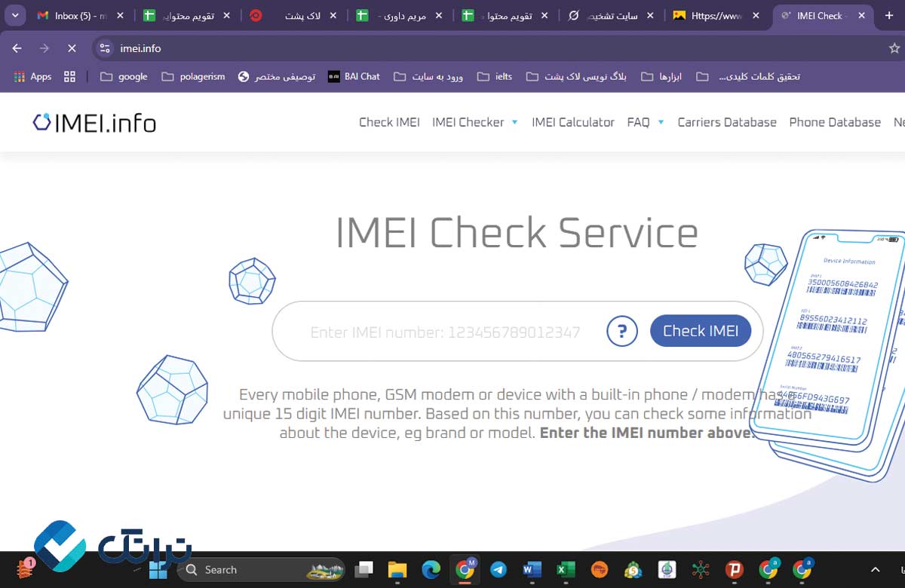
Task: Expand the IMEI Checker dropdown arrow
Action: tap(514, 122)
